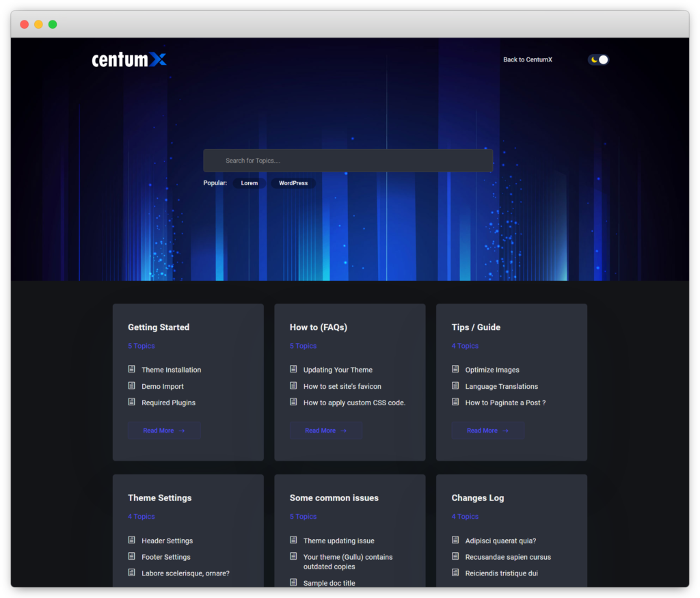Open the Theme Installation topic
This screenshot has width=700, height=598.
(x=171, y=370)
